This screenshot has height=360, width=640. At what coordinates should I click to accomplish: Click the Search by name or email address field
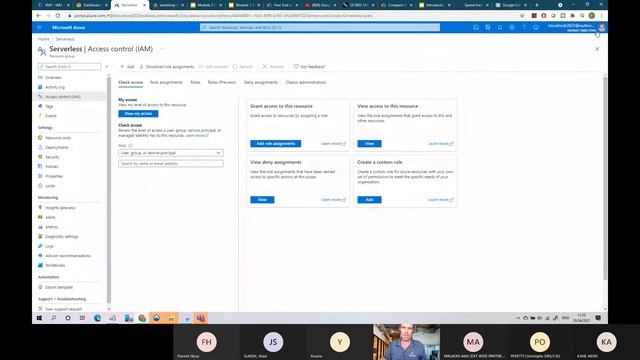[x=171, y=164]
